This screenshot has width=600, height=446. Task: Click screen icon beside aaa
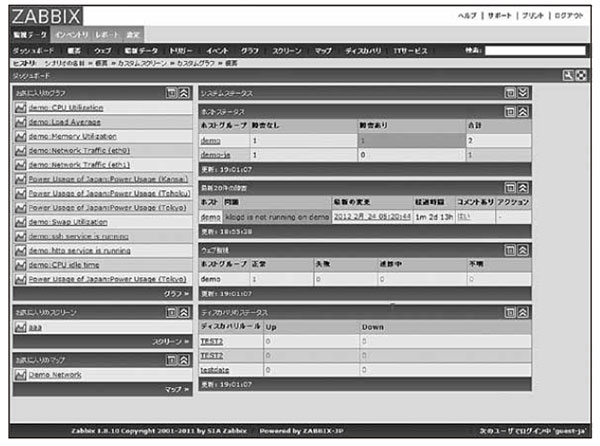tap(20, 327)
